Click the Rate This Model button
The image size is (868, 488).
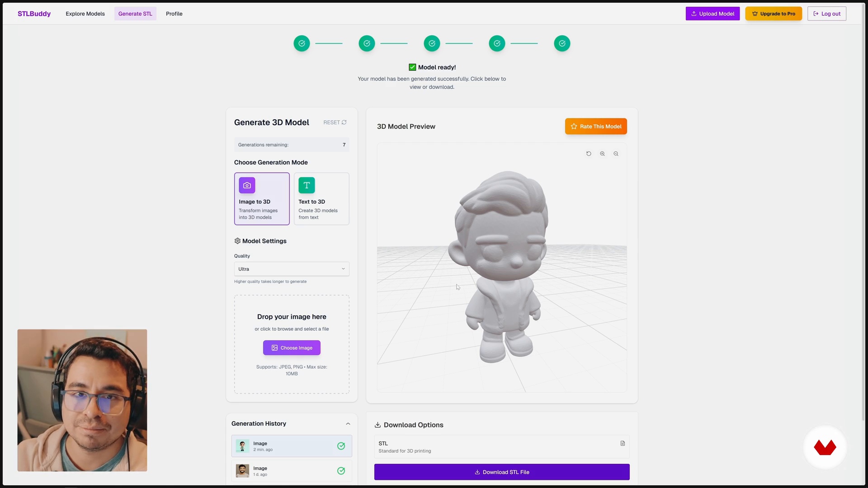(x=595, y=127)
